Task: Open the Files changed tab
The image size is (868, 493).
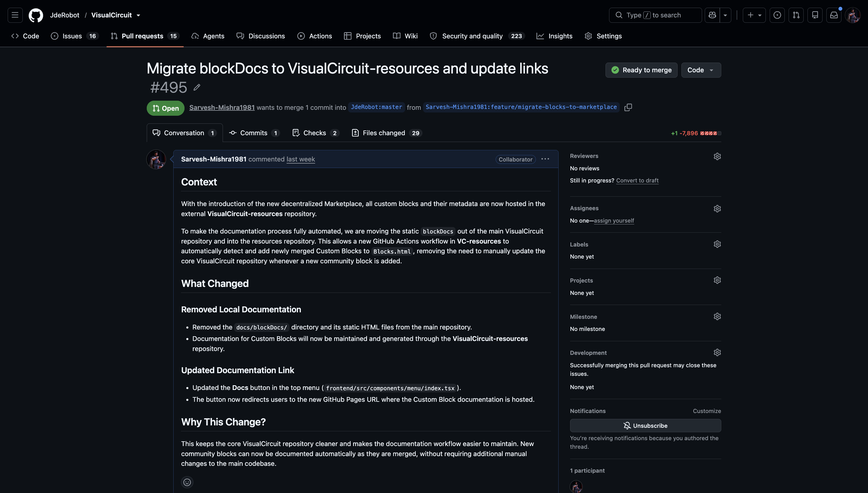Action: pos(387,133)
